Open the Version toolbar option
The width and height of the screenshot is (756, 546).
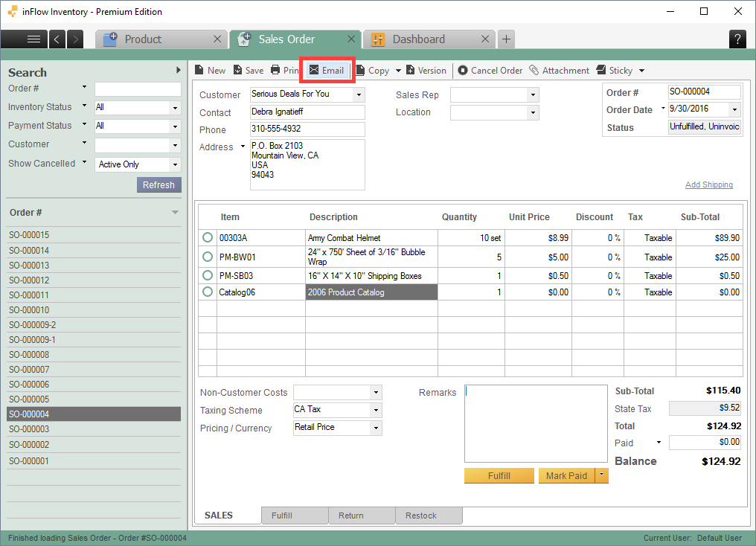point(426,71)
